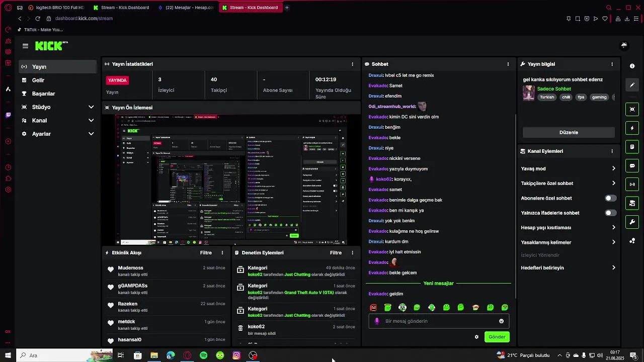Click the Windows search box
644x362 pixels.
click(65, 355)
